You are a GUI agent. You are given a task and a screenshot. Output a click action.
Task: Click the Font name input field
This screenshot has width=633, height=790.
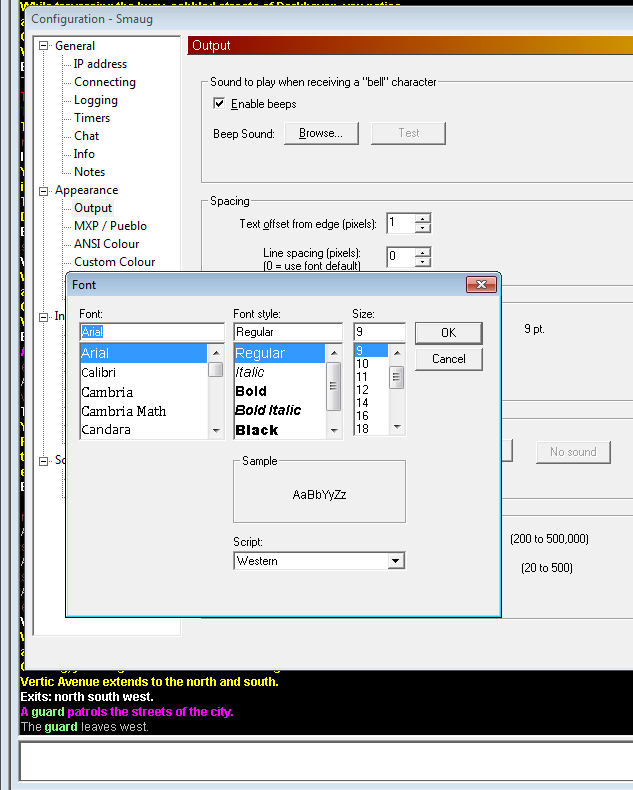(x=151, y=332)
